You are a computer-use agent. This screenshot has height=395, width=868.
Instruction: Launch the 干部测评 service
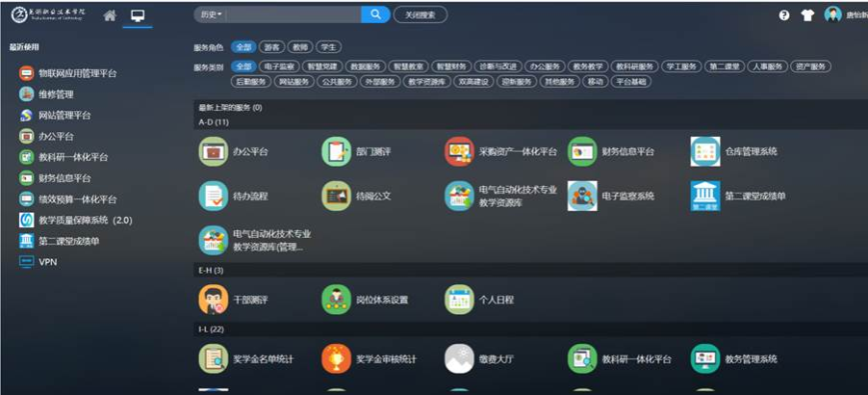[x=212, y=300]
